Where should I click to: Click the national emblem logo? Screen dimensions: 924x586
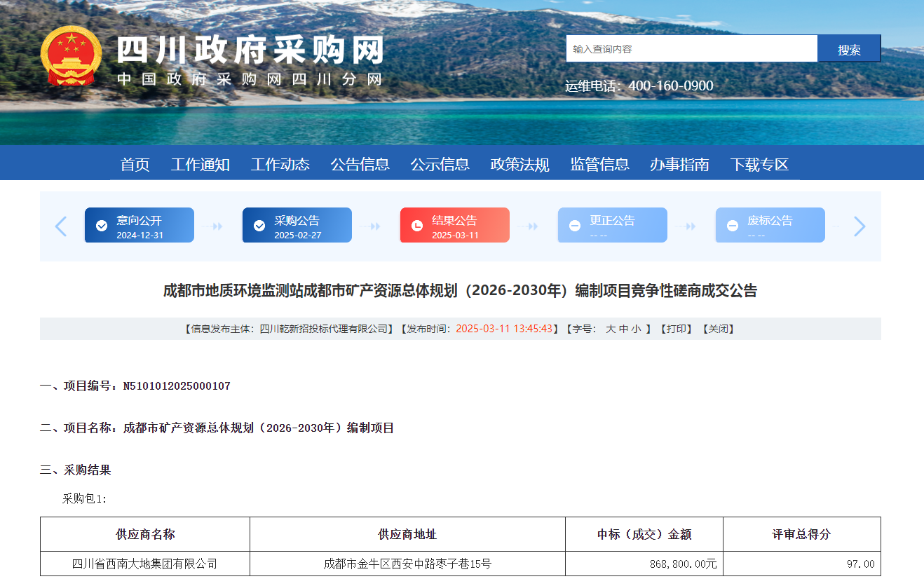[x=71, y=56]
